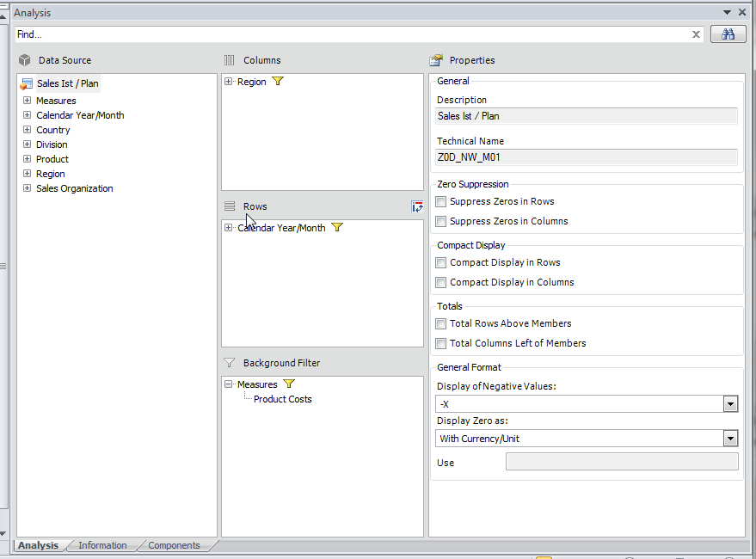The width and height of the screenshot is (756, 559).
Task: Enable Suppress Zeros in Rows
Action: [440, 202]
